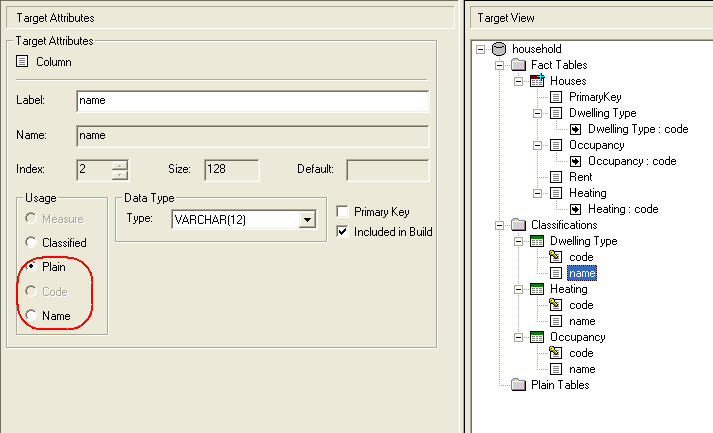Uncheck the Included in Build checkbox
713x433 pixels.
343,231
